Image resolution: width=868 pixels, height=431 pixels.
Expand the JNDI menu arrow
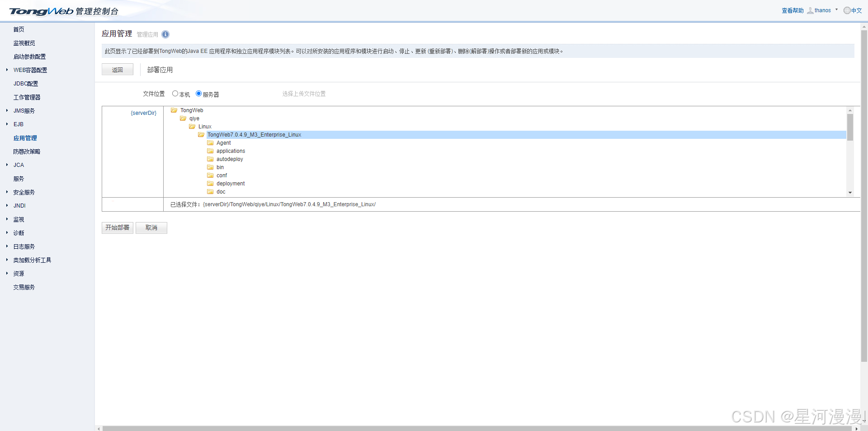[x=7, y=205]
